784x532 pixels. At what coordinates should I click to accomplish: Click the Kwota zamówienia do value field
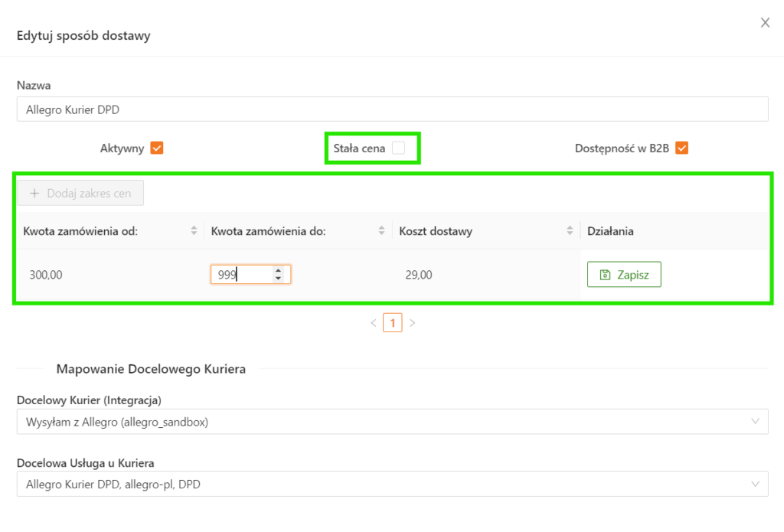pyautogui.click(x=241, y=275)
